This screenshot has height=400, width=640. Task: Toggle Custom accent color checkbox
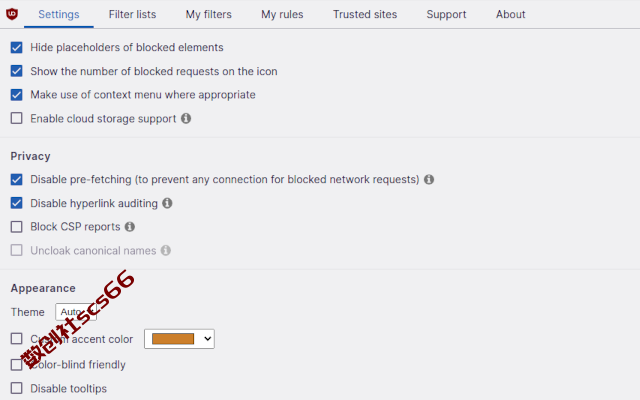click(16, 339)
